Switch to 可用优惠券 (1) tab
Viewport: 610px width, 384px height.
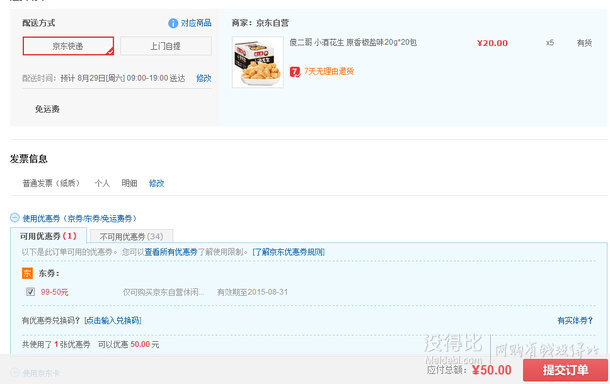coord(48,236)
